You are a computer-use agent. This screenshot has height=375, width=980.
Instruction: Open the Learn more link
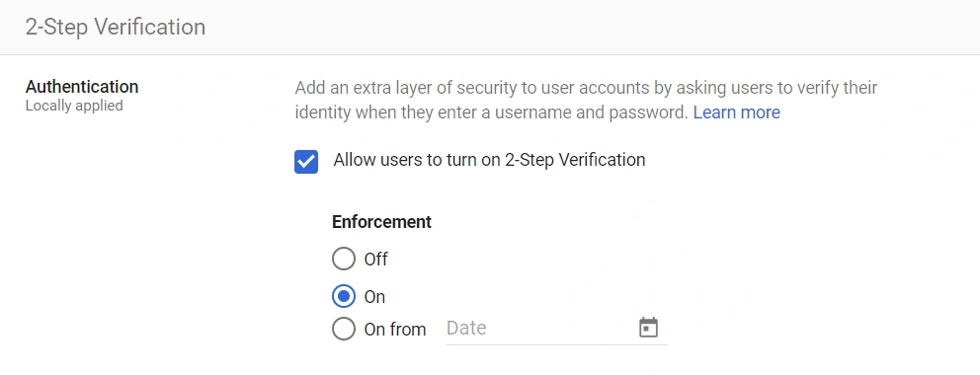click(736, 112)
